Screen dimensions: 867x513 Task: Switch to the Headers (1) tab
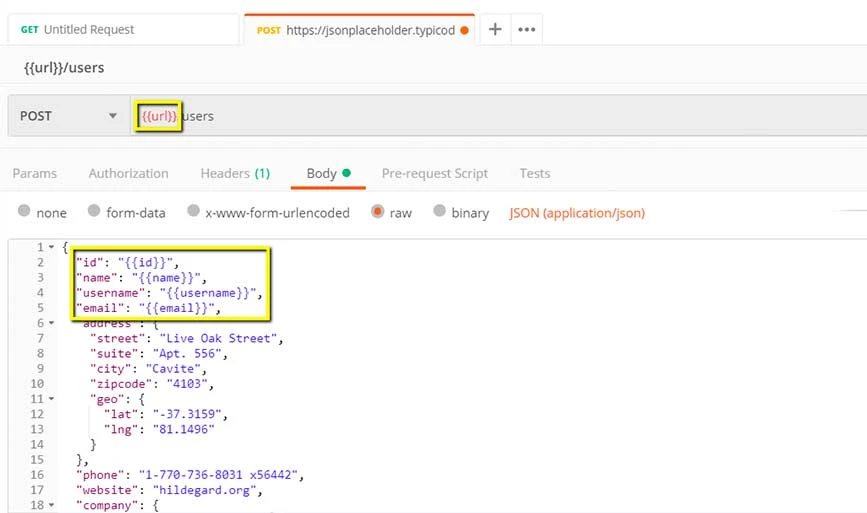pos(235,174)
